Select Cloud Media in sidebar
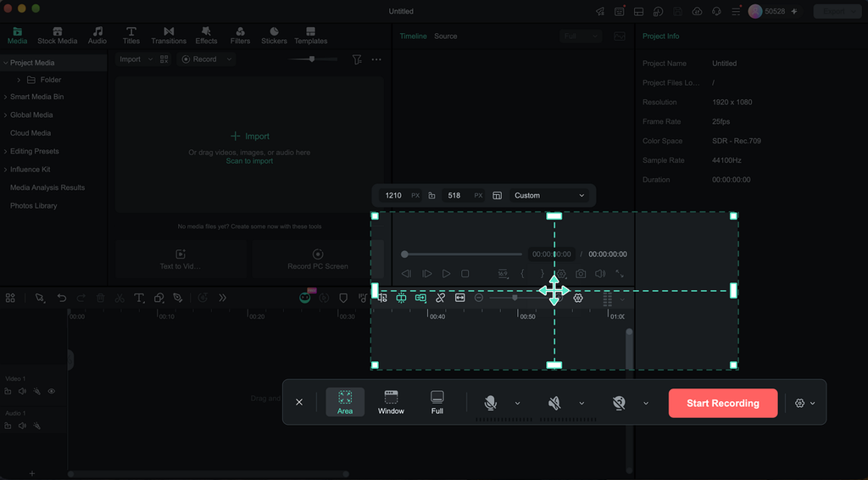Screen dimensions: 868x480 (x=31, y=133)
